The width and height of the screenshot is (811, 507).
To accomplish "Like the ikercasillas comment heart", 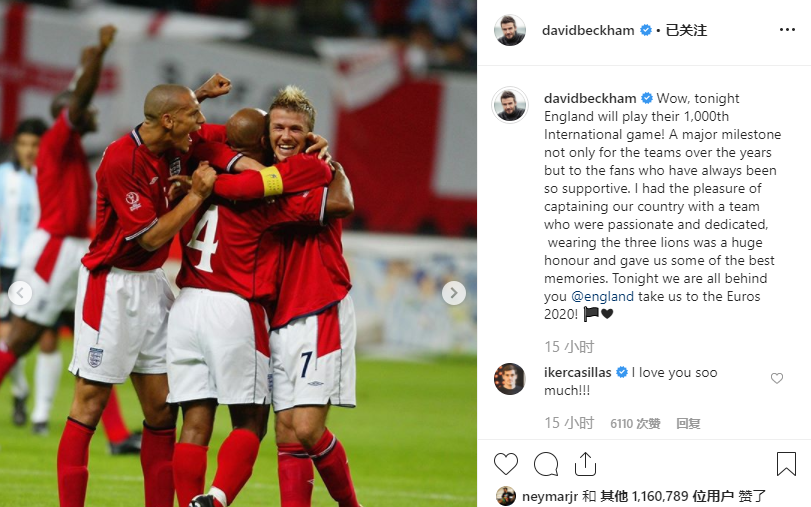I will point(777,378).
